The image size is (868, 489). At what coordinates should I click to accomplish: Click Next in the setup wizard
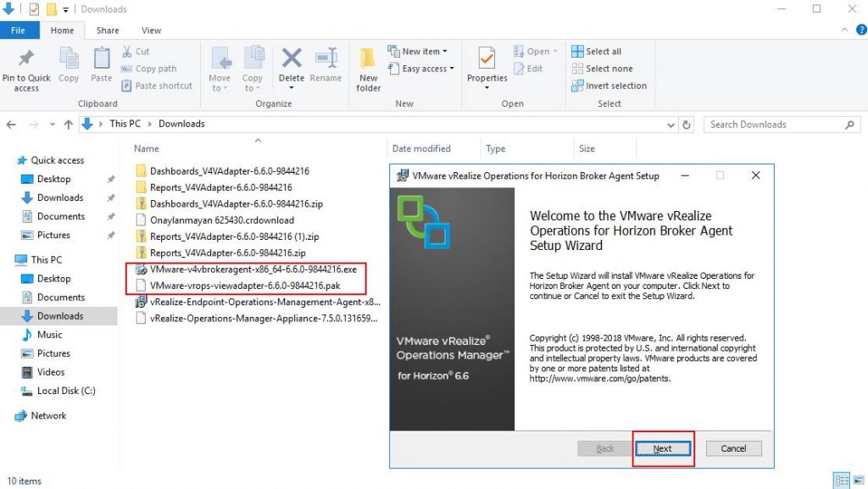click(x=663, y=448)
